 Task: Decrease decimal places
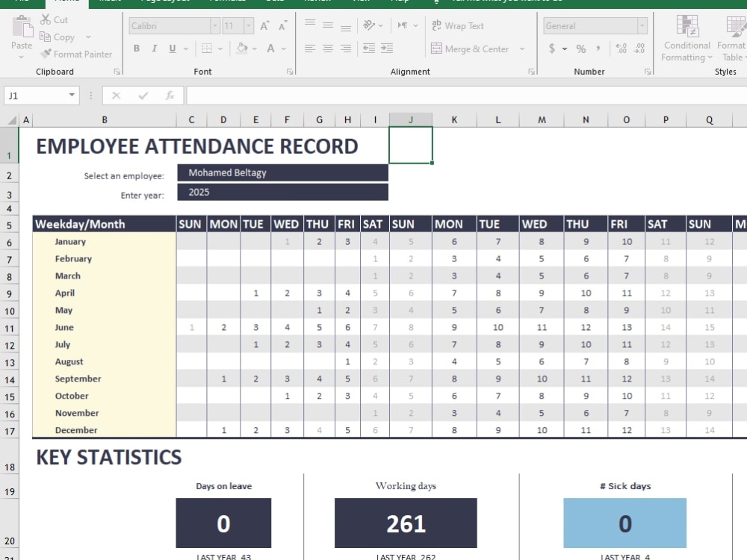click(639, 48)
